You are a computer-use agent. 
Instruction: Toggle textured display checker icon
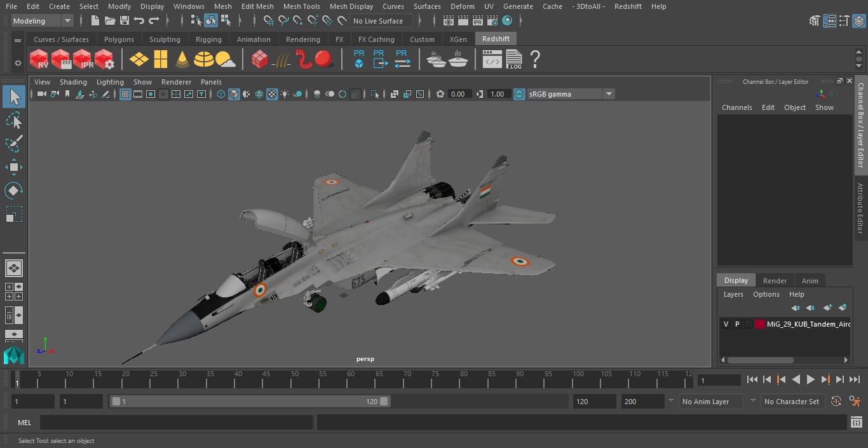[272, 94]
